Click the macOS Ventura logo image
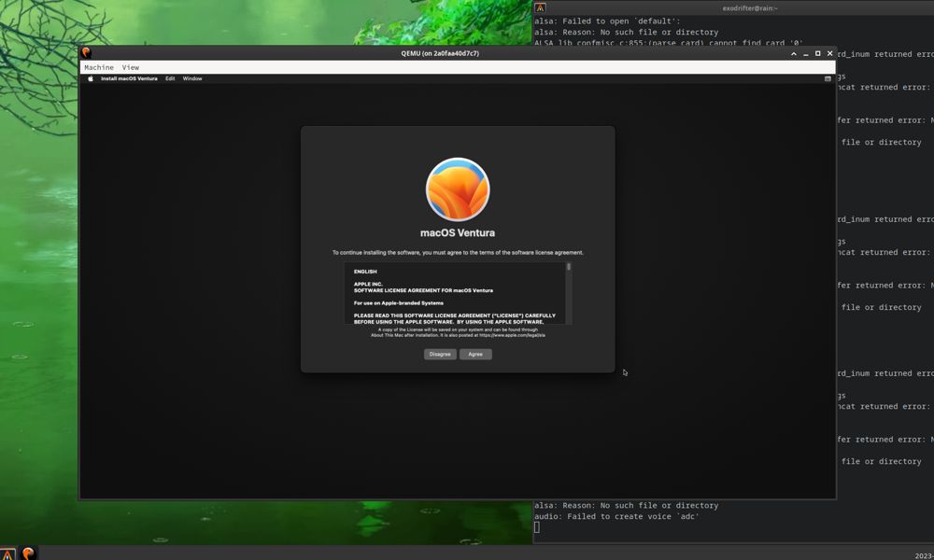934x560 pixels. 458,189
